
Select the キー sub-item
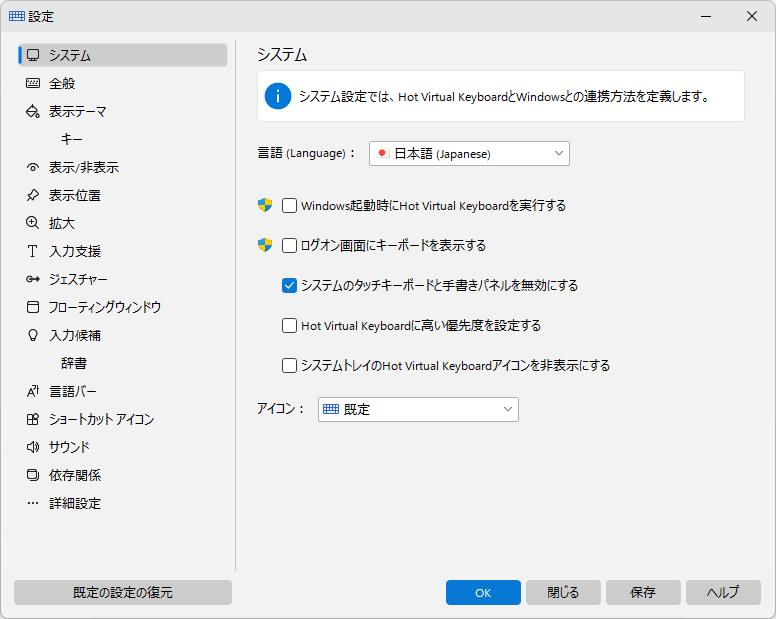123,139
